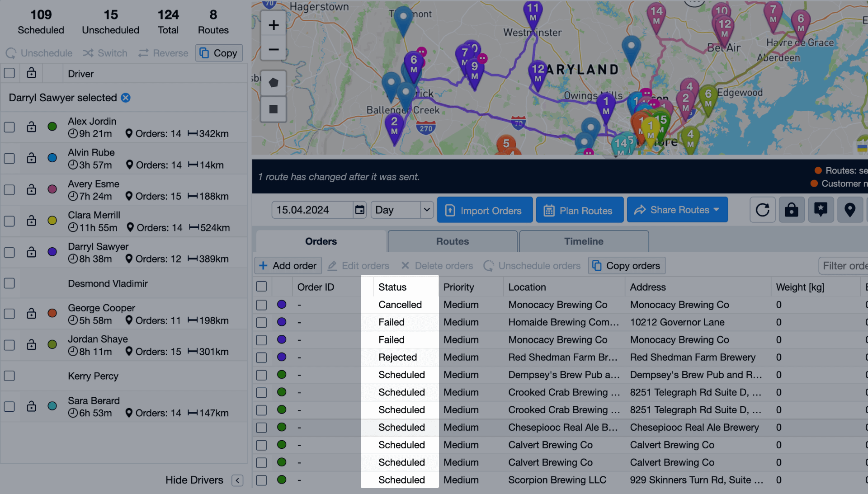This screenshot has width=868, height=494.
Task: Open the Day view dropdown
Action: click(x=402, y=210)
